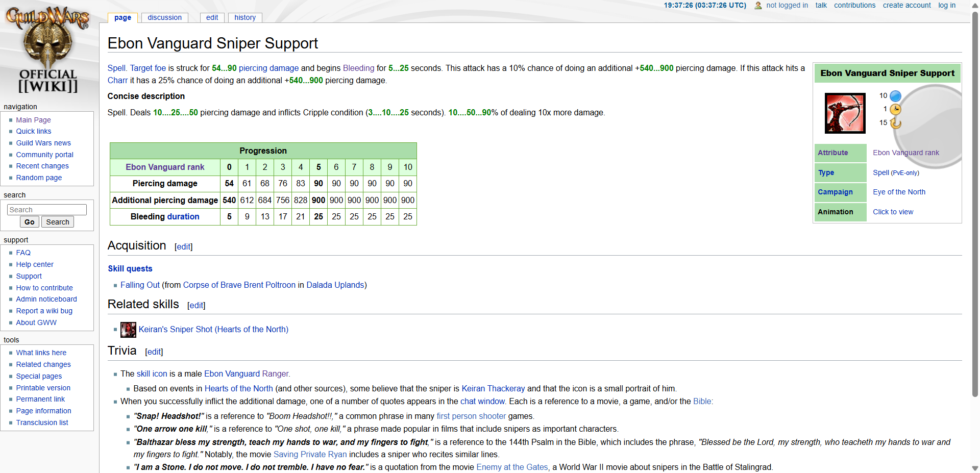Viewport: 980px width, 473px height.
Task: Edit the Related skills section
Action: [x=197, y=305]
